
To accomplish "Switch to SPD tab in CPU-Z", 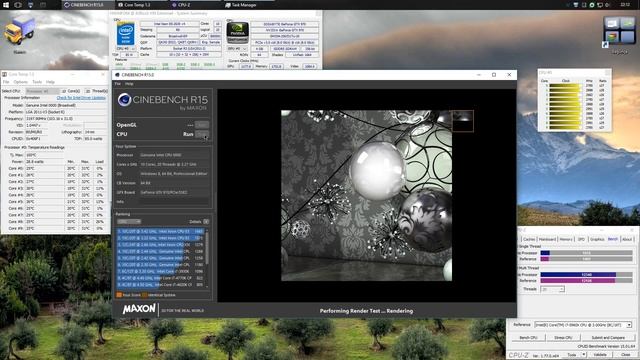I will [581, 239].
